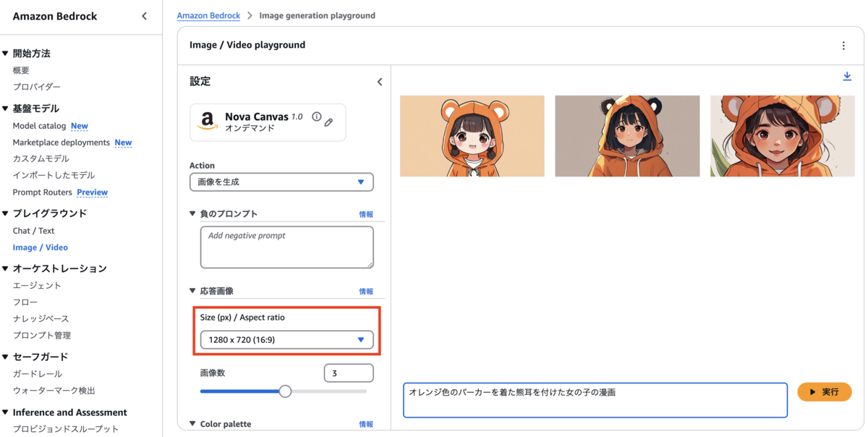Viewport: 868px width, 437px height.
Task: Collapse the 負のプロンプト section
Action: click(192, 213)
